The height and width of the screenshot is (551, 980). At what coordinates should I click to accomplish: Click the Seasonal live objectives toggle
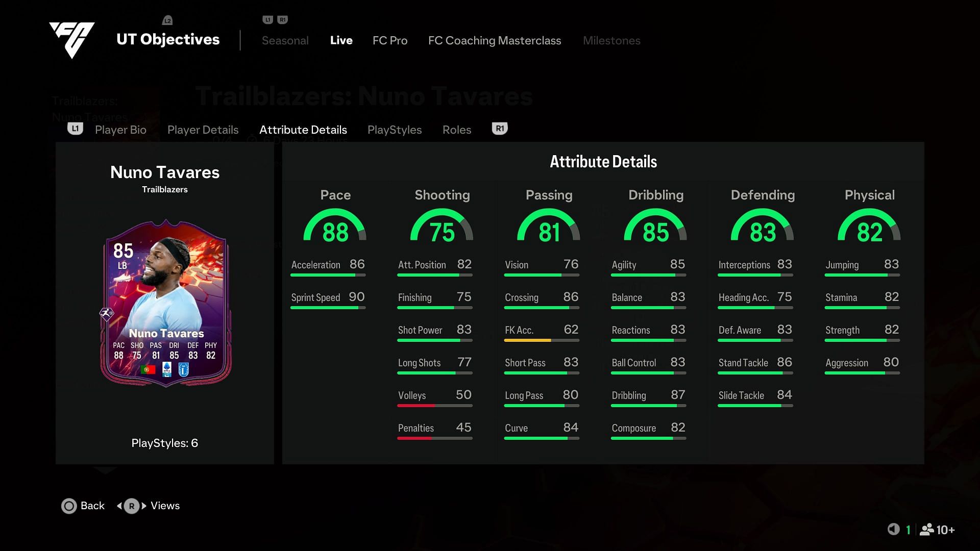285,40
